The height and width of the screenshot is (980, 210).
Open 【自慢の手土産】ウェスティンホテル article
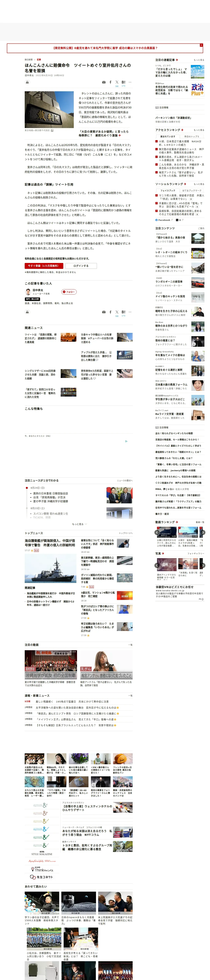(x=87, y=808)
